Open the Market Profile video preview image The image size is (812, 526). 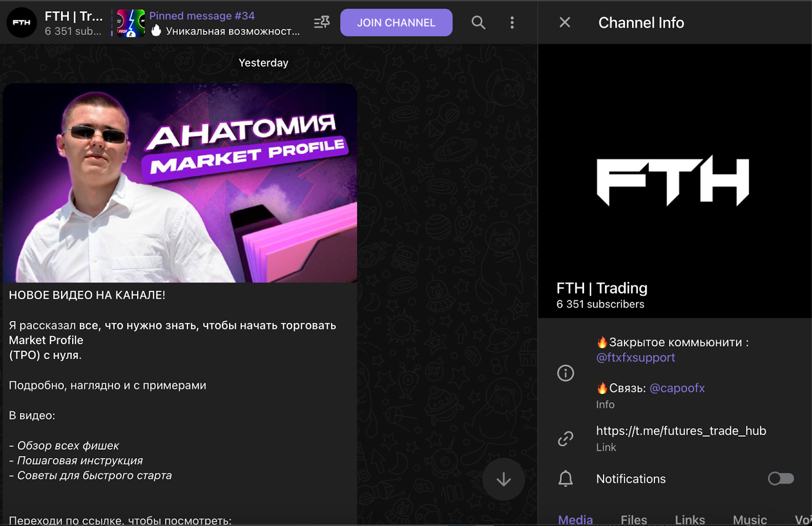coord(180,183)
